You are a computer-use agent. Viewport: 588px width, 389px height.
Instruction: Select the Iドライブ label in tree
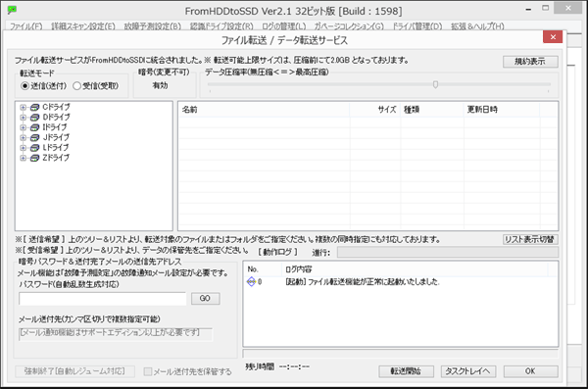pos(55,127)
